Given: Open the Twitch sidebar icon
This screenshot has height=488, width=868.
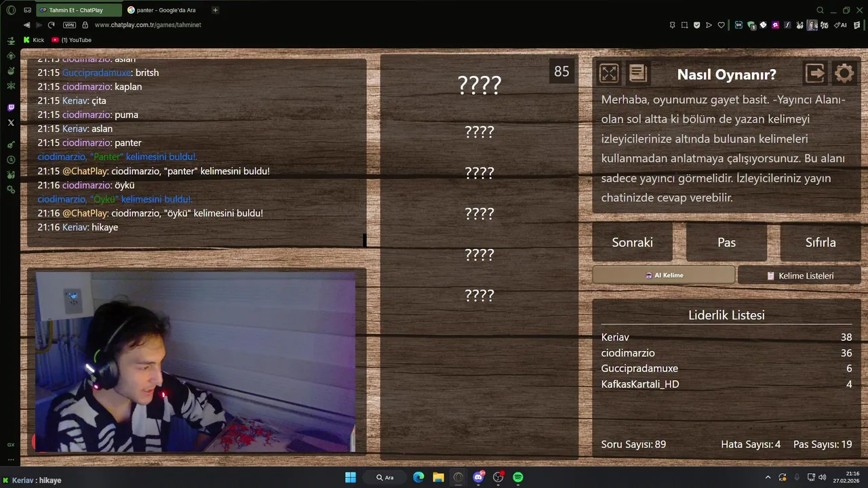Looking at the screenshot, I should click(x=11, y=108).
